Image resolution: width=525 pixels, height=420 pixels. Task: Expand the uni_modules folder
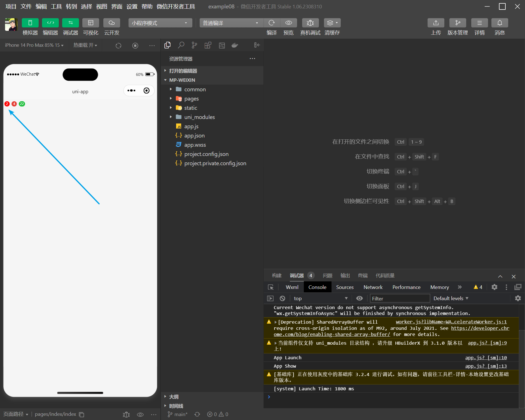click(212, 117)
